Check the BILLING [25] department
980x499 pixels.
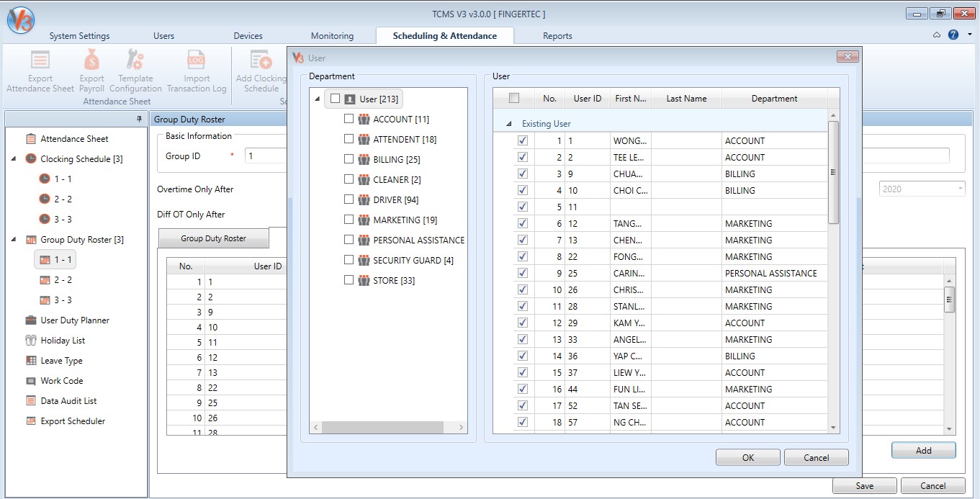(349, 159)
